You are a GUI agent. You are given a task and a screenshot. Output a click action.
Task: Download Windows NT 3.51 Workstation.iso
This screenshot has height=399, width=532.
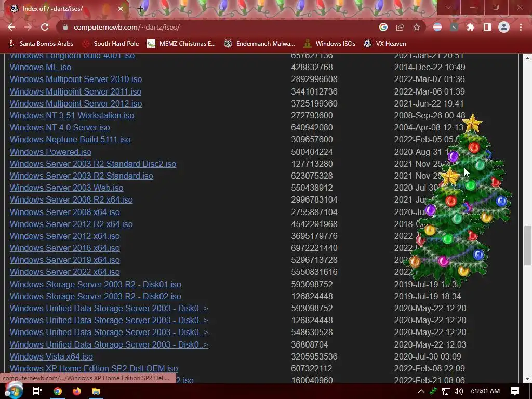(x=72, y=115)
